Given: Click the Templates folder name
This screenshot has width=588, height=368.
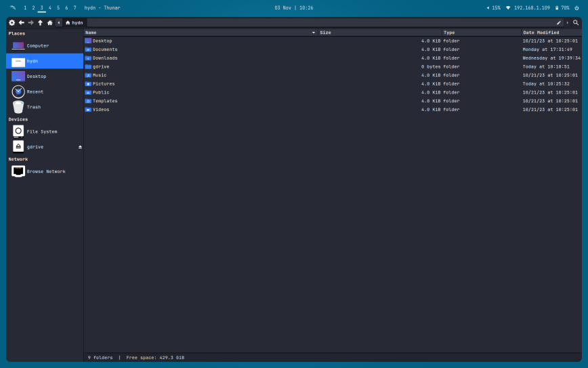Looking at the screenshot, I should [x=105, y=101].
